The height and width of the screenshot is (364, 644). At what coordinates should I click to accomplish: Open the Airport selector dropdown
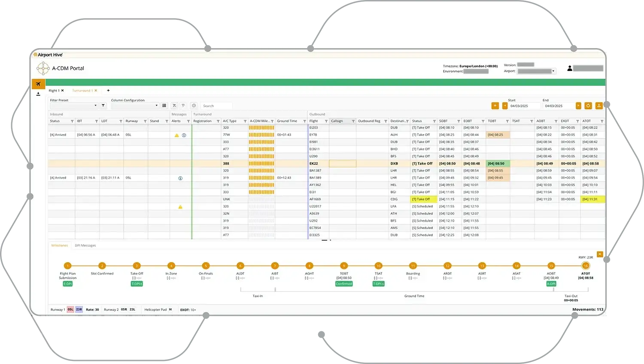click(x=536, y=71)
